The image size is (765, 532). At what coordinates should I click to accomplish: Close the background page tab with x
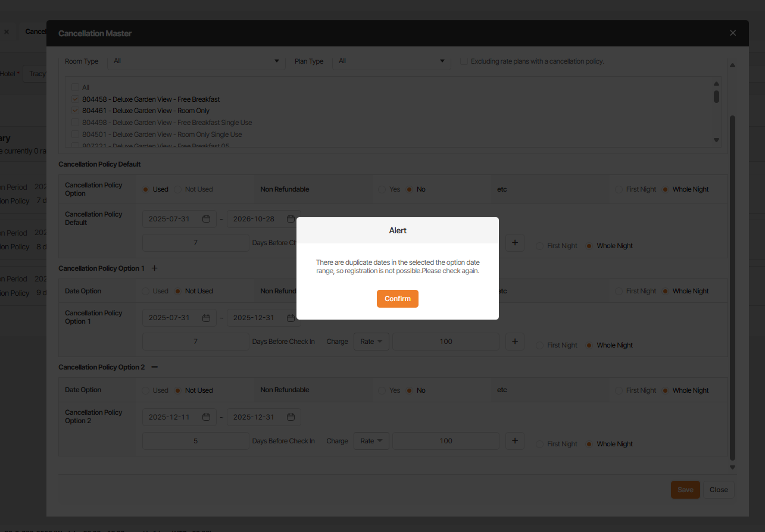click(7, 32)
